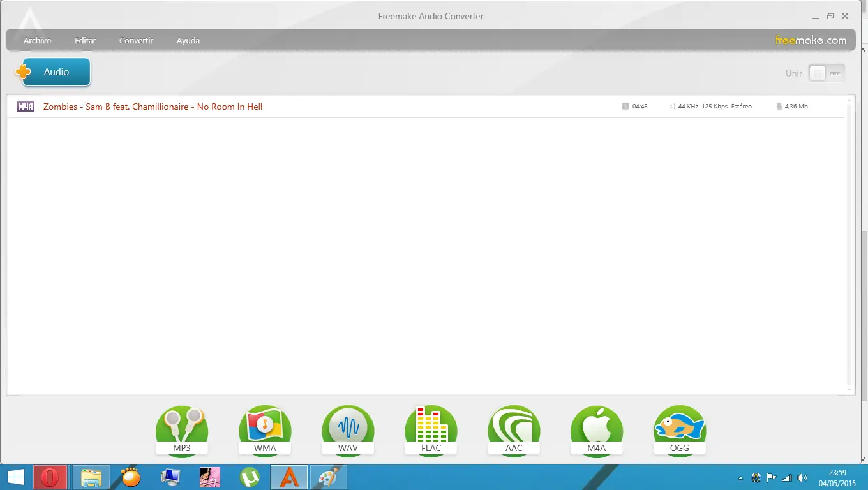This screenshot has width=868, height=490.
Task: Convert to FLAC format
Action: click(431, 431)
